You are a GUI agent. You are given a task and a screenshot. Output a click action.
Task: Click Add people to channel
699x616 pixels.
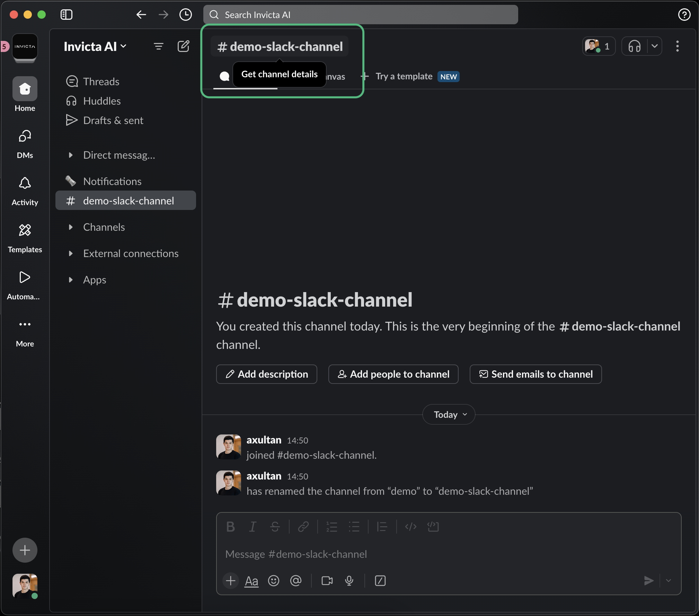click(x=393, y=374)
